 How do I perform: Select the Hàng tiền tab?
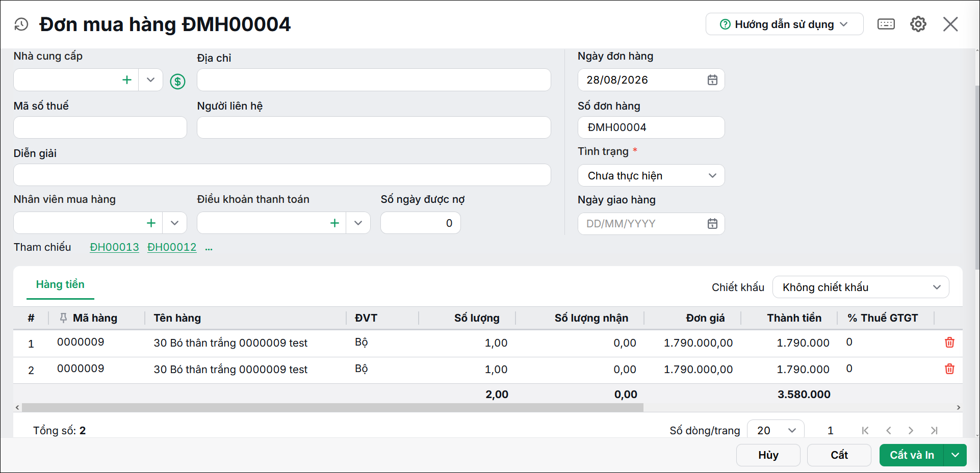[x=60, y=284]
